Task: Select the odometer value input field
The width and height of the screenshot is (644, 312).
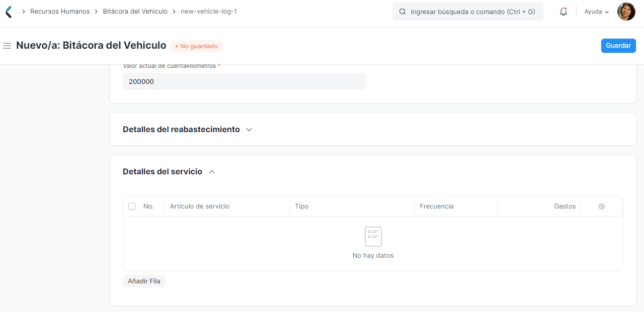Action: point(244,81)
